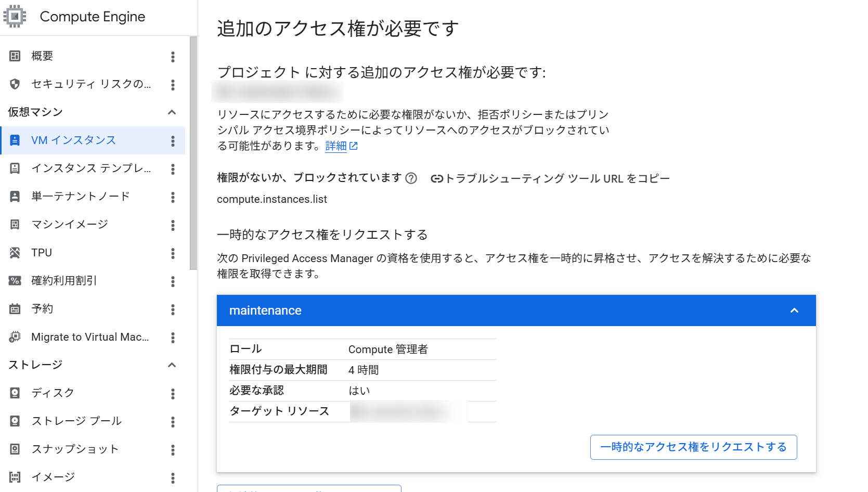This screenshot has width=868, height=492.
Task: Collapse the 仮想マシン section
Action: click(172, 112)
